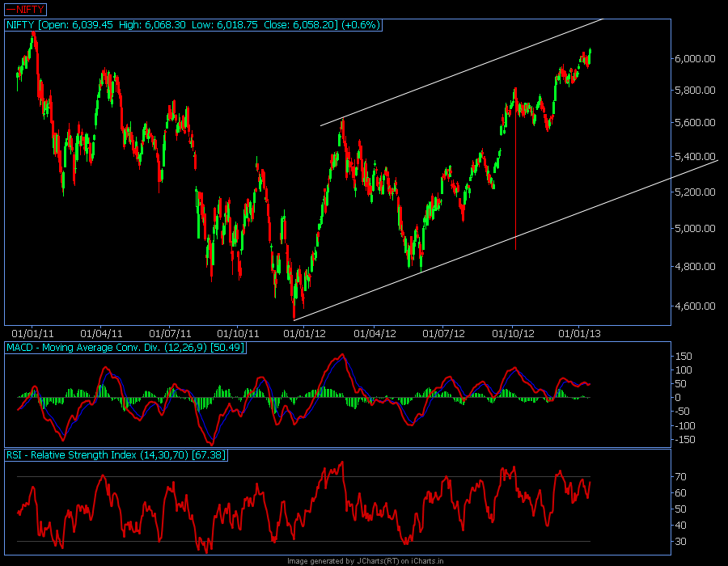Image resolution: width=728 pixels, height=566 pixels.
Task: Click the MACD axis value 100
Action: 684,370
